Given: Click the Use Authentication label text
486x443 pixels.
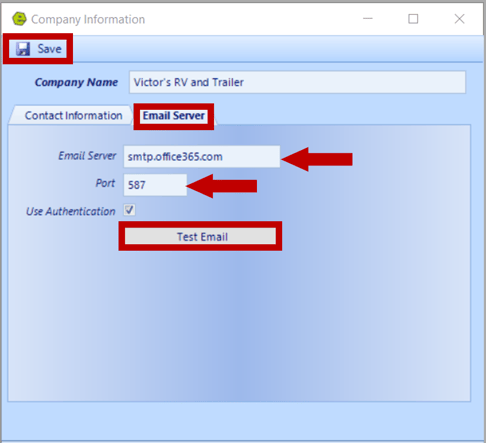Looking at the screenshot, I should coord(71,211).
